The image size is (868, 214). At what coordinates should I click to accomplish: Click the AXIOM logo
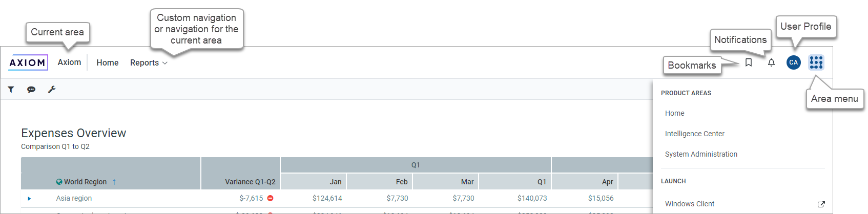pos(28,62)
